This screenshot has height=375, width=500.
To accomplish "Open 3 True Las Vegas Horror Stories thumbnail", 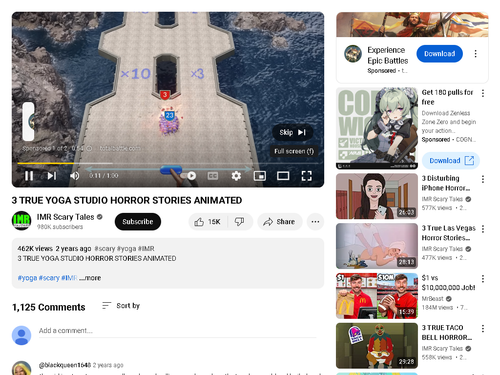I will coord(377,246).
